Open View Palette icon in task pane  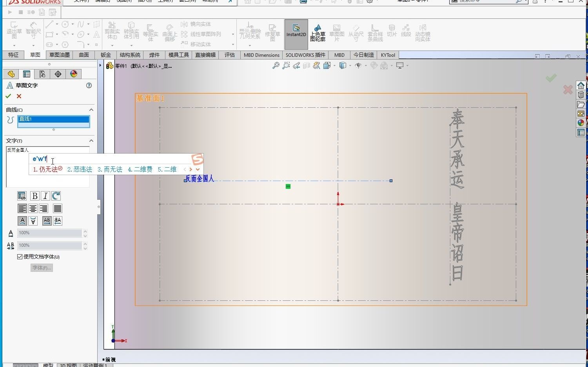click(x=581, y=114)
